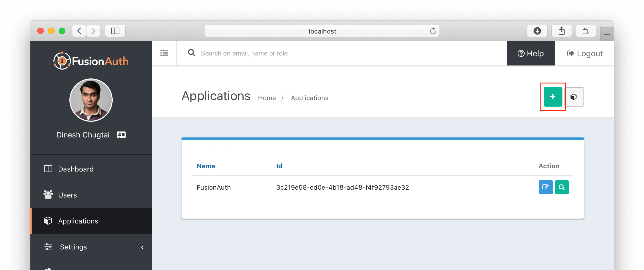Toggle sort order by Name column

click(206, 166)
